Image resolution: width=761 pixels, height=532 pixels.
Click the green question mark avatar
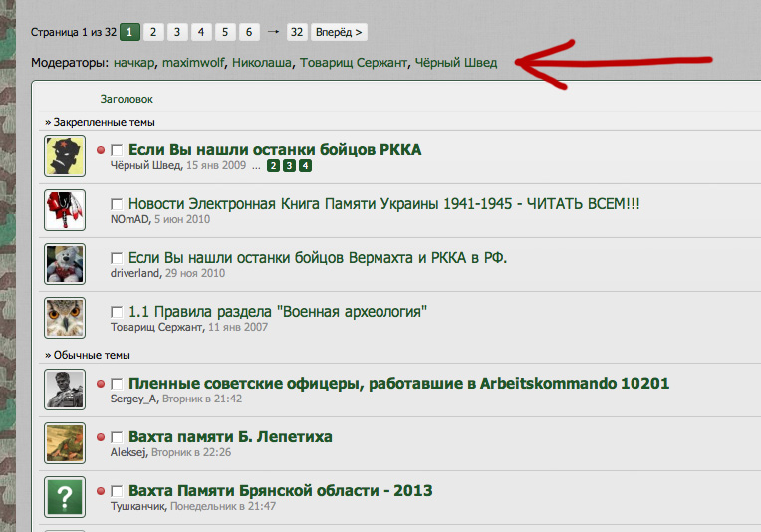click(x=65, y=496)
